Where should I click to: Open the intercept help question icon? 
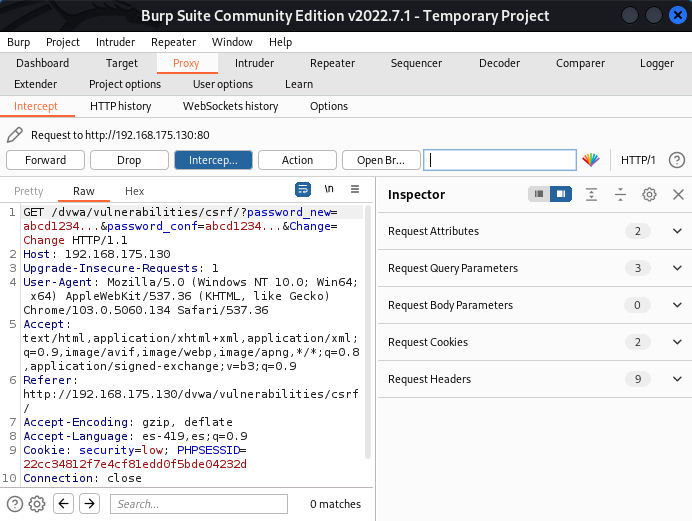click(677, 160)
